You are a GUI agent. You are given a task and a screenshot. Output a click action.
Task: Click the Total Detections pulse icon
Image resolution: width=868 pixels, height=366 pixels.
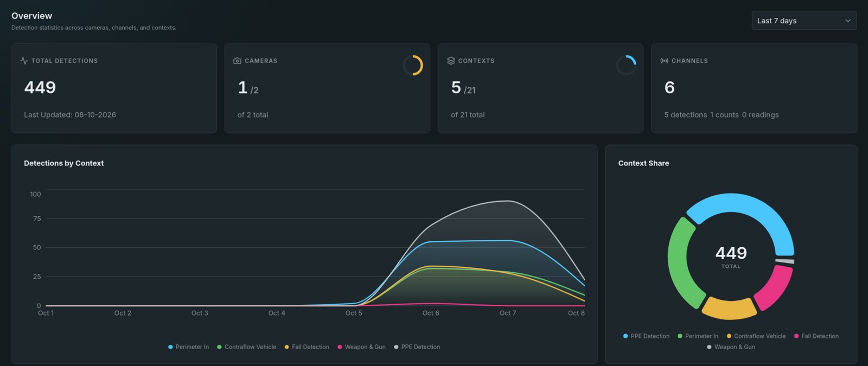coord(24,61)
